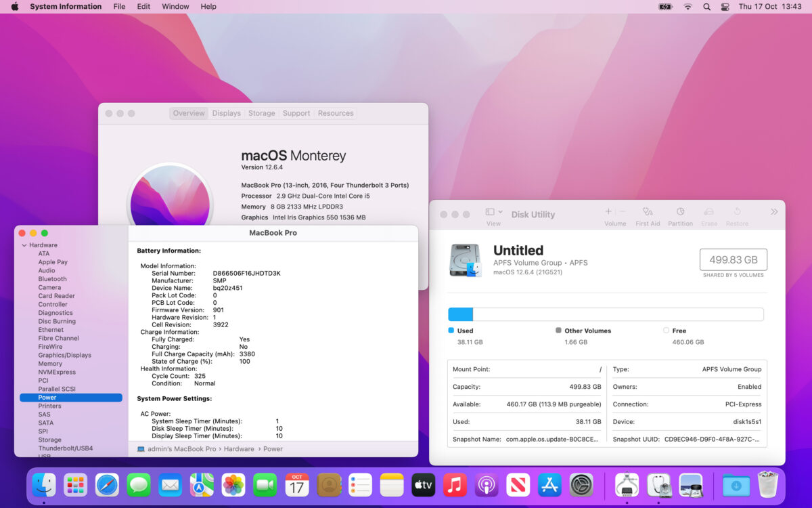Open the File menu
The image size is (812, 508).
coord(119,7)
